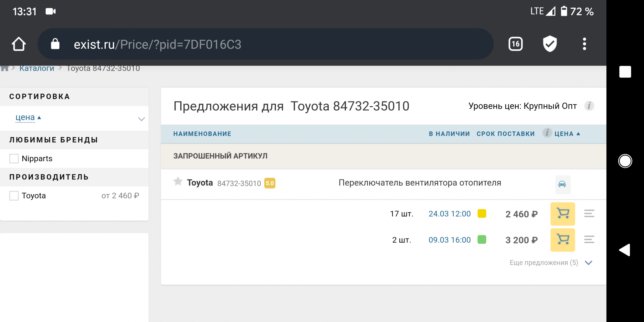Tap the LTE signal status icon
This screenshot has height=322, width=644.
(543, 11)
